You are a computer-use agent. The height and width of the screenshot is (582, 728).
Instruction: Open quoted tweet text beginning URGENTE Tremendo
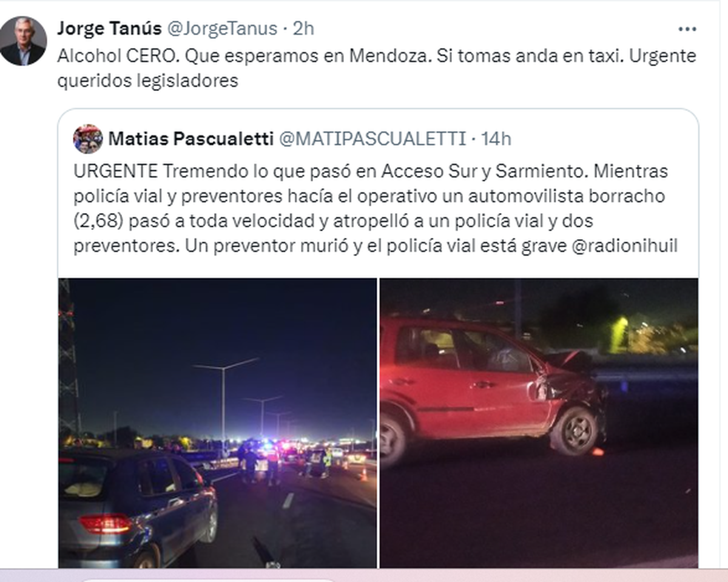click(376, 209)
